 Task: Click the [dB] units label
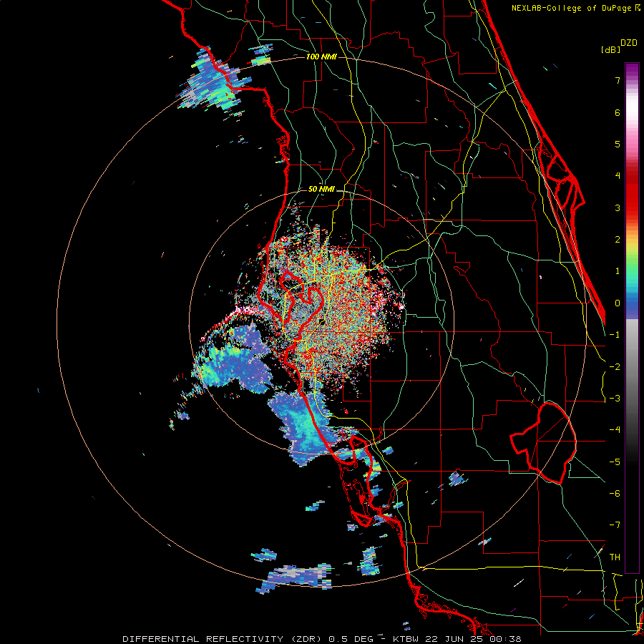(610, 49)
